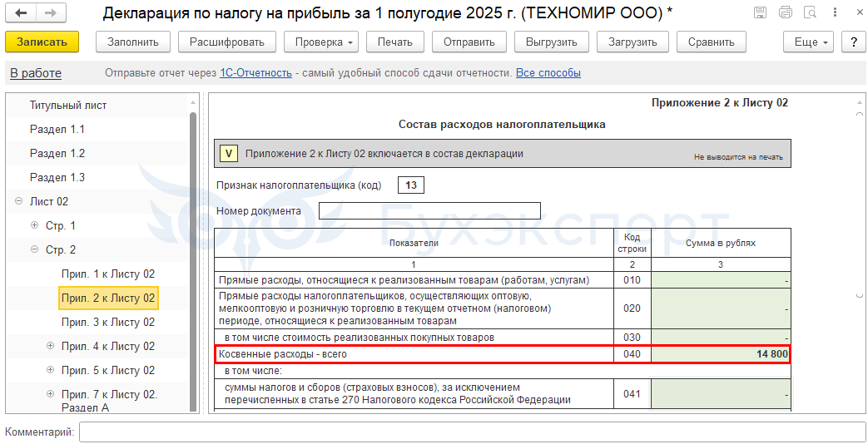Select Раздел 1.2 in the tree
Image resolution: width=868 pixels, height=444 pixels.
57,153
